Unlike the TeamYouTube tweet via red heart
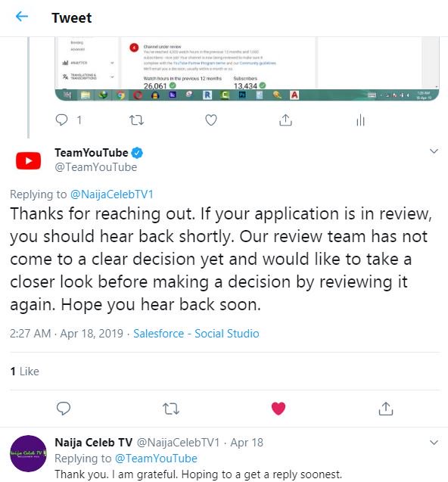The width and height of the screenshot is (448, 482). coord(278,409)
